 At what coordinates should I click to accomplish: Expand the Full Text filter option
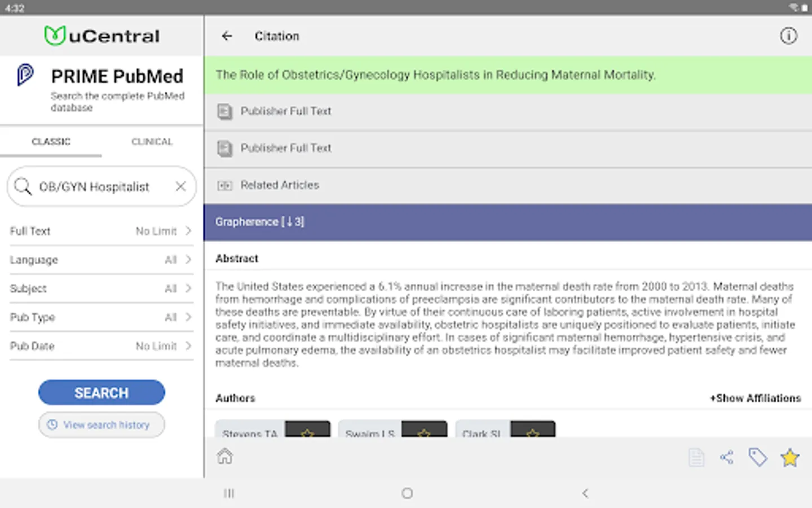click(101, 231)
